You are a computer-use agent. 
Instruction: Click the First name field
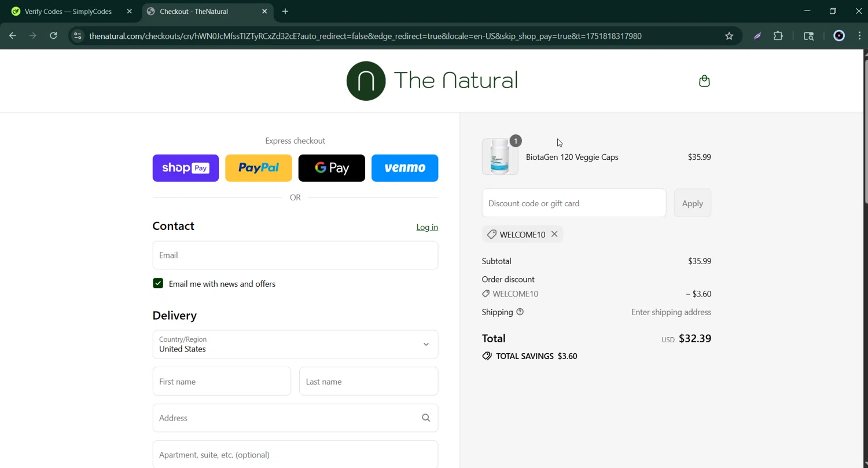tap(222, 381)
